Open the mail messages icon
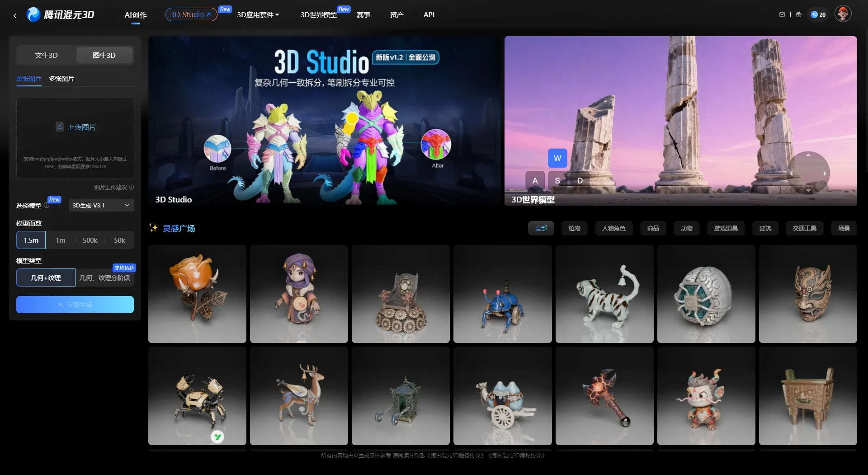Image resolution: width=868 pixels, height=475 pixels. coord(782,14)
